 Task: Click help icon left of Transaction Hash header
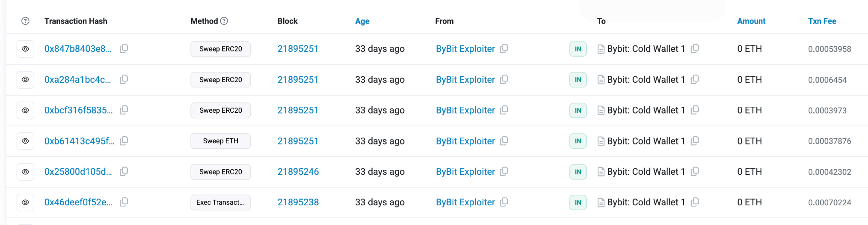25,21
